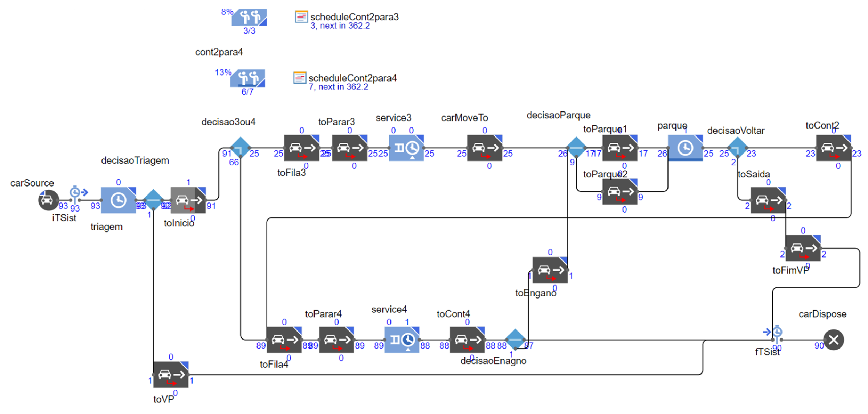This screenshot has height=414, width=868.
Task: Click the decisaoVoltar diamond node
Action: click(737, 147)
